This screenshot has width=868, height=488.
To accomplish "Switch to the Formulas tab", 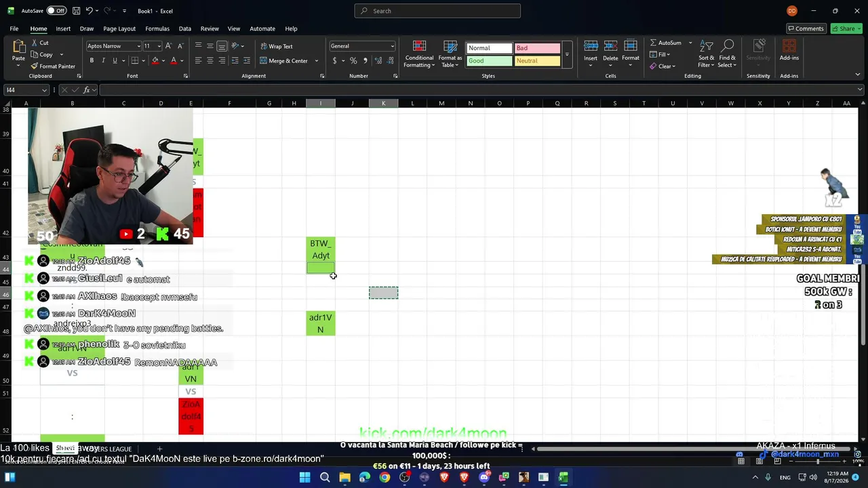I will coord(157,28).
